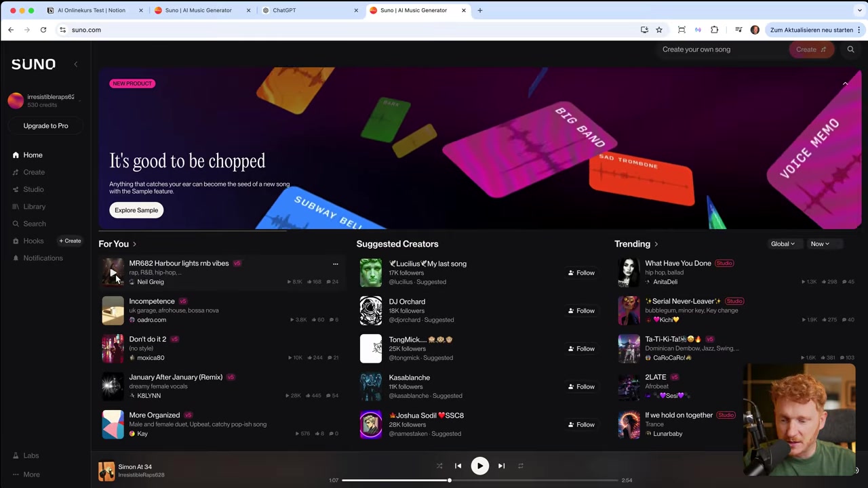Follow Kasablanche
This screenshot has height=488, width=868.
[581, 387]
